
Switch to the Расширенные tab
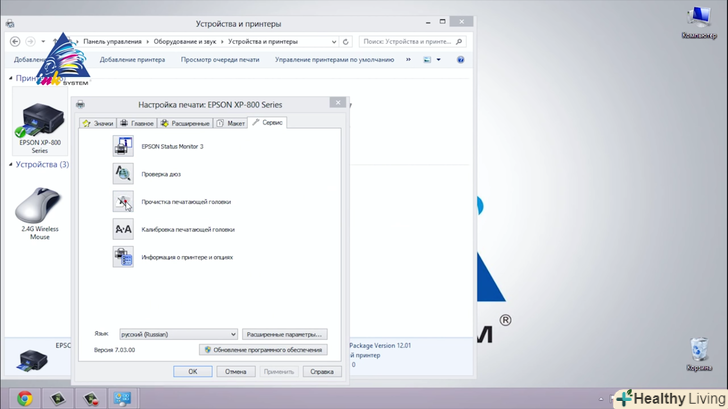(185, 123)
